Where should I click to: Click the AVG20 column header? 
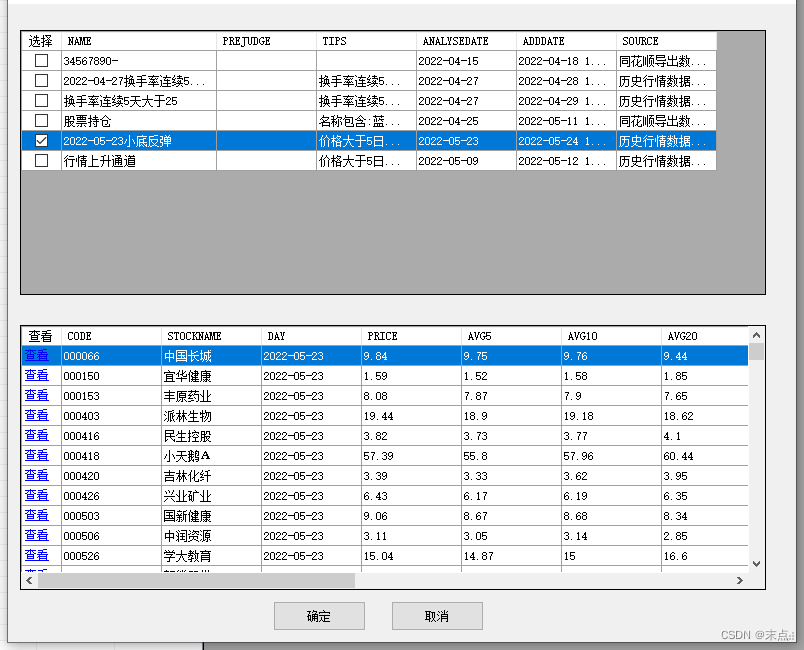click(705, 336)
